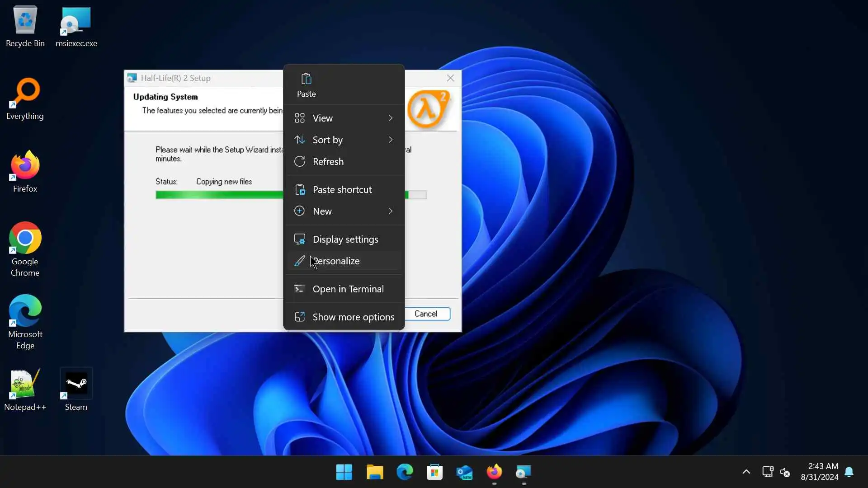Expand the Sort by submenu
The image size is (868, 488).
344,140
